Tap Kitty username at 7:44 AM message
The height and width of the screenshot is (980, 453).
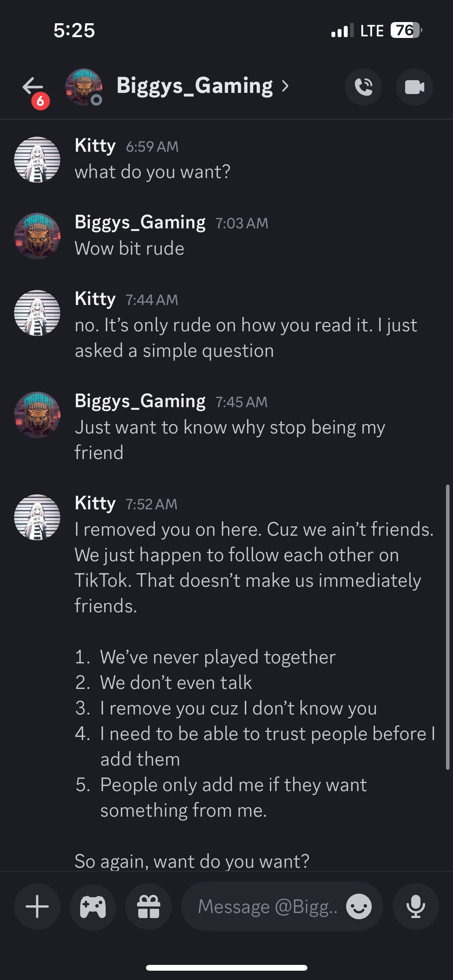tap(95, 299)
